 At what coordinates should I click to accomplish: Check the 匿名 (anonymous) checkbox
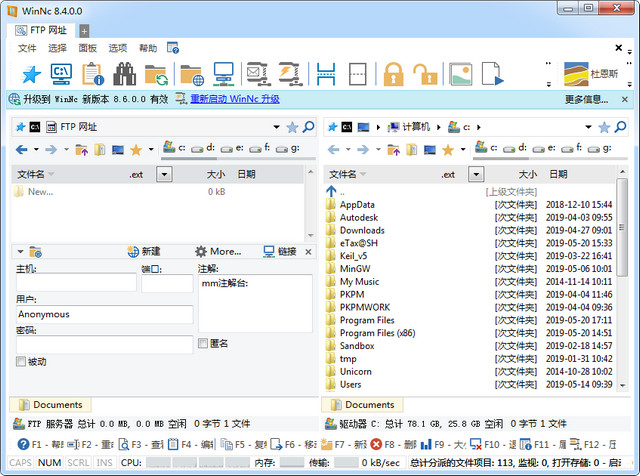point(203,343)
